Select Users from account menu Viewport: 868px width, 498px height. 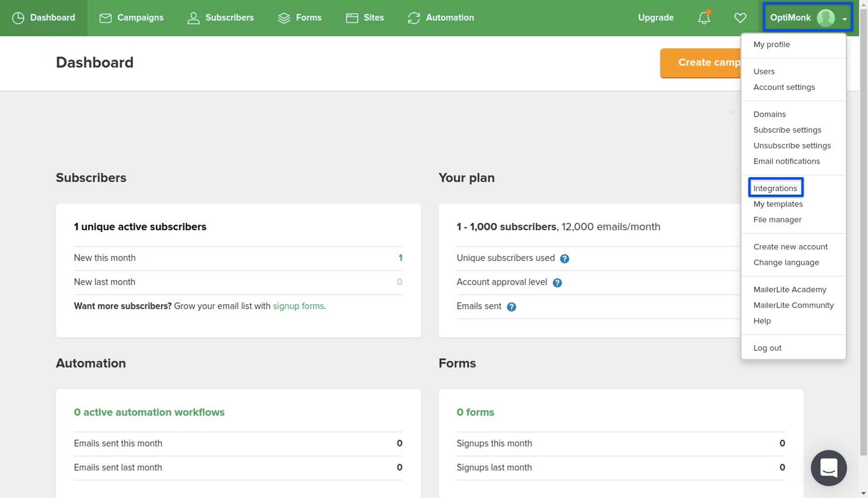coord(764,72)
